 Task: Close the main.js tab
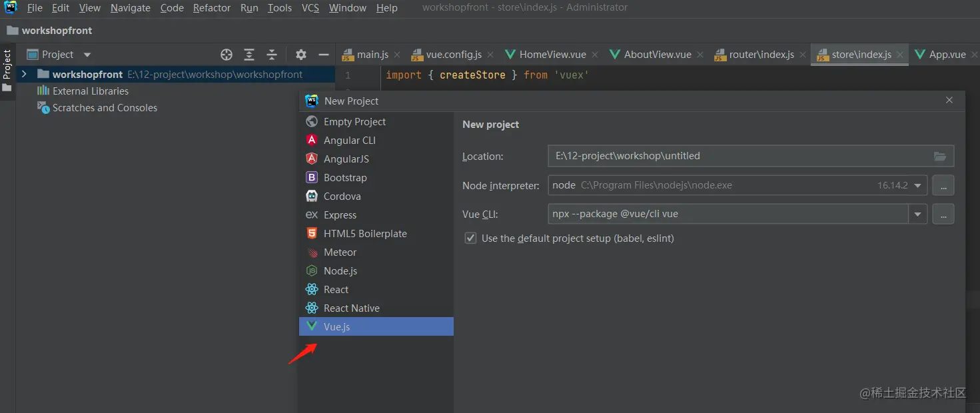[396, 55]
